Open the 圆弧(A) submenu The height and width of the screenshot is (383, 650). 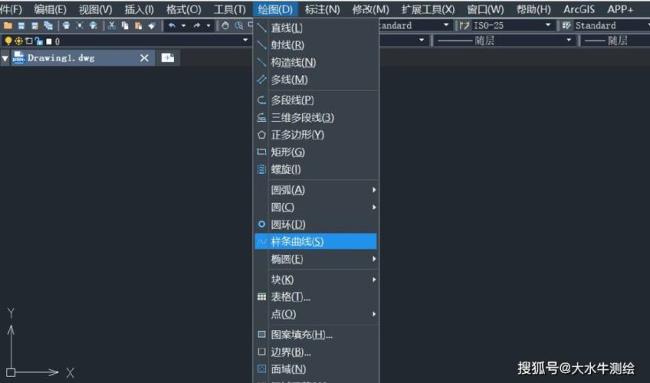[316, 190]
